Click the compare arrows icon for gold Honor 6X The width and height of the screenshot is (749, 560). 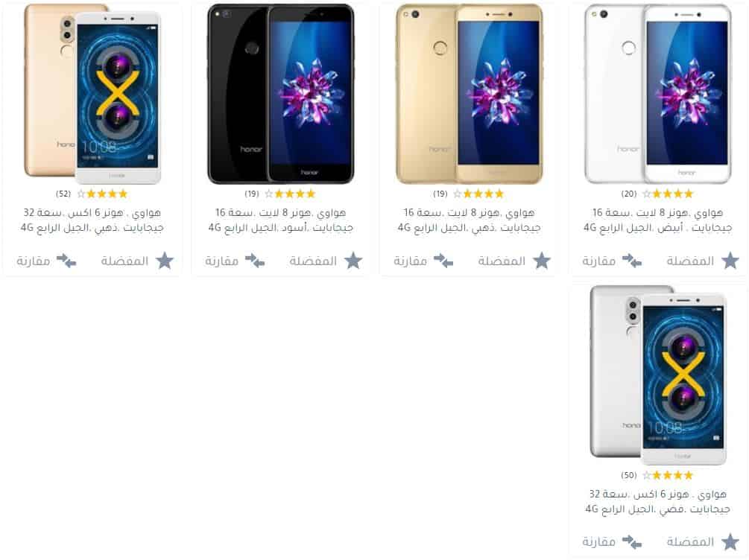(x=66, y=261)
